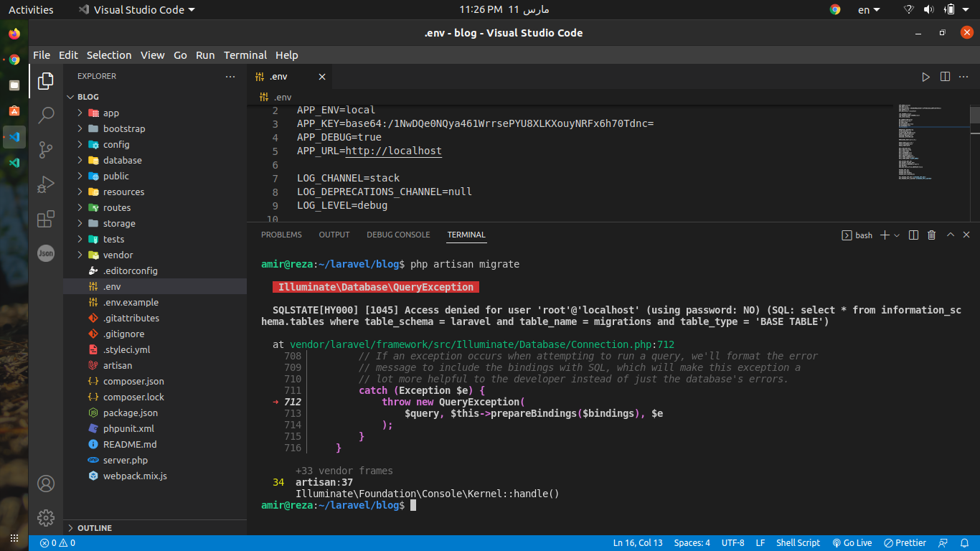
Task: Open Google Chrome from the Ubuntu dock
Action: coord(14,60)
